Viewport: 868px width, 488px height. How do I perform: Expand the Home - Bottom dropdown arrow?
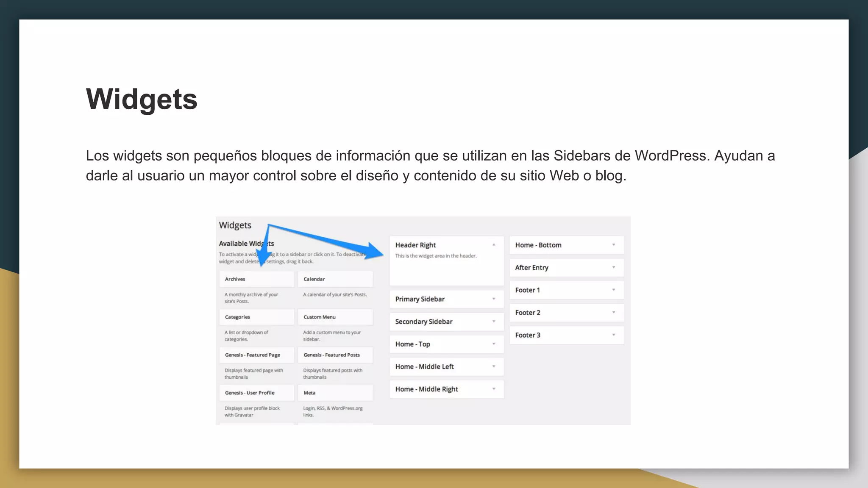click(x=614, y=245)
